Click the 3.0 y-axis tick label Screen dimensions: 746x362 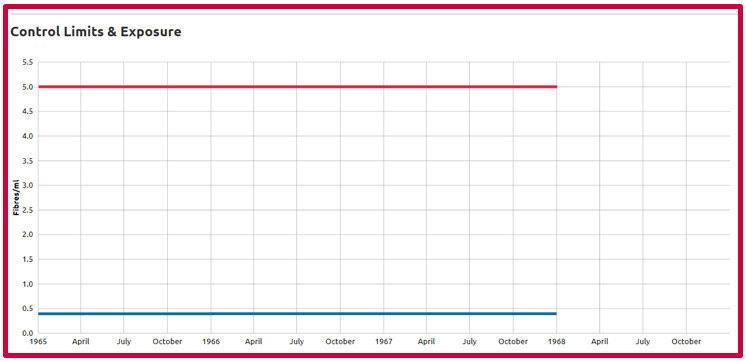coord(27,185)
